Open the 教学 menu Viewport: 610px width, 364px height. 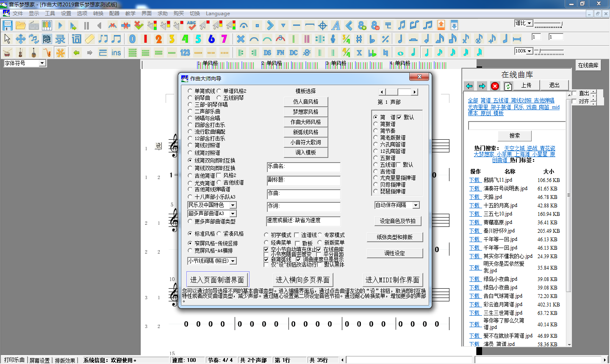(x=130, y=14)
